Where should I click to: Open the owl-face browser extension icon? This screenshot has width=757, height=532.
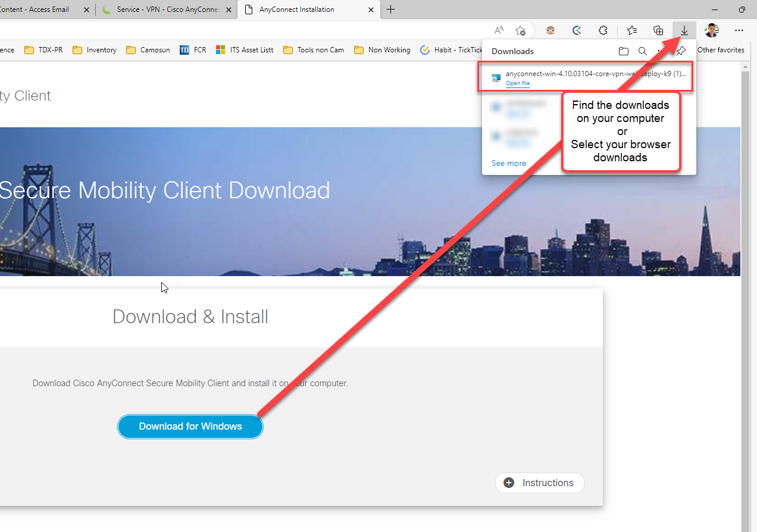550,30
